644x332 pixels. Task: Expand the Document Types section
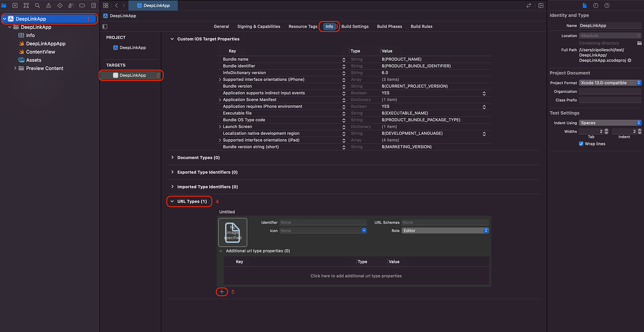point(172,157)
